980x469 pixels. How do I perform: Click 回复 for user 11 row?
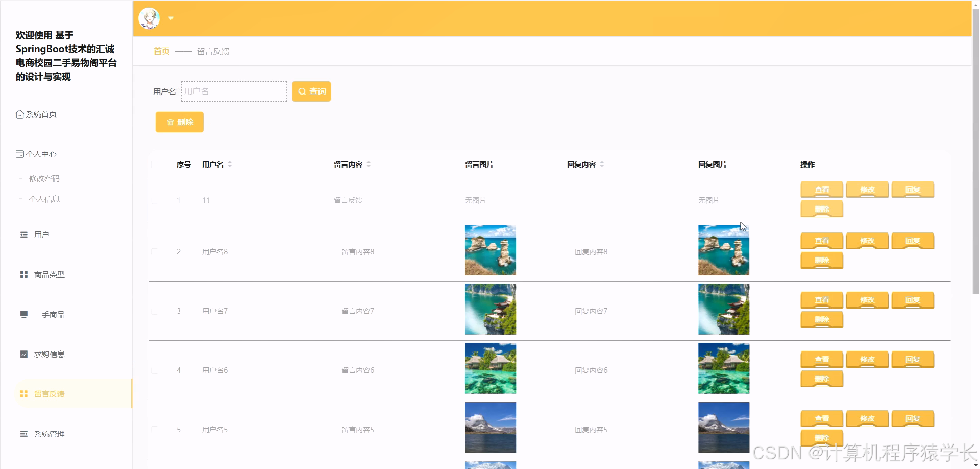tap(913, 190)
